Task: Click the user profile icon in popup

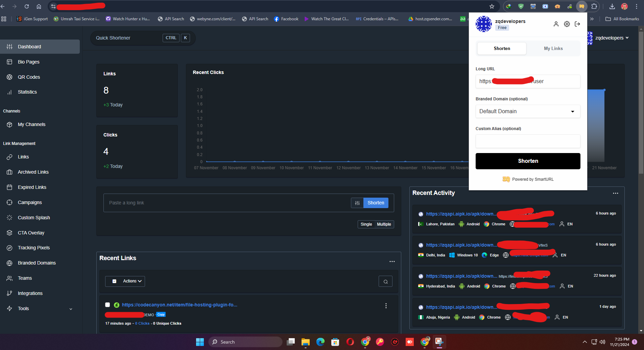Action: point(556,24)
